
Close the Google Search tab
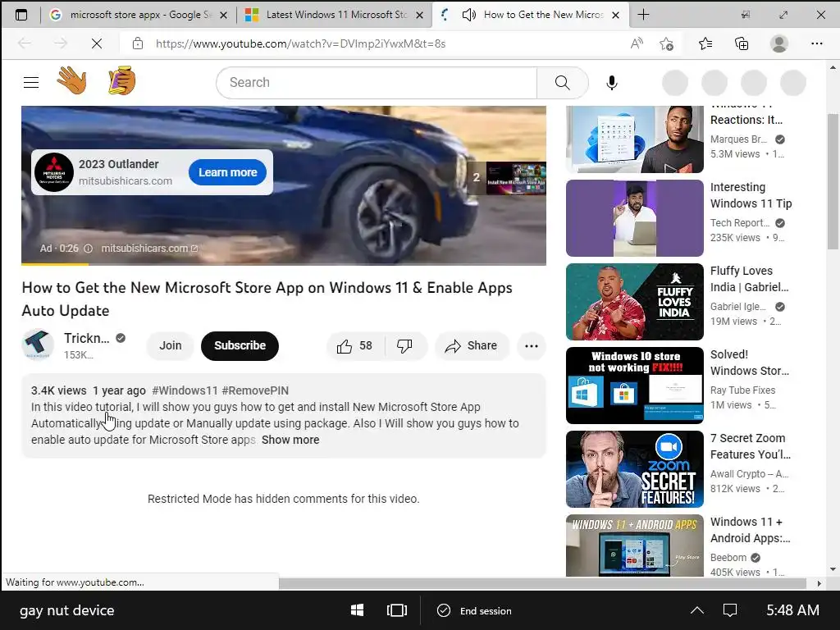224,15
